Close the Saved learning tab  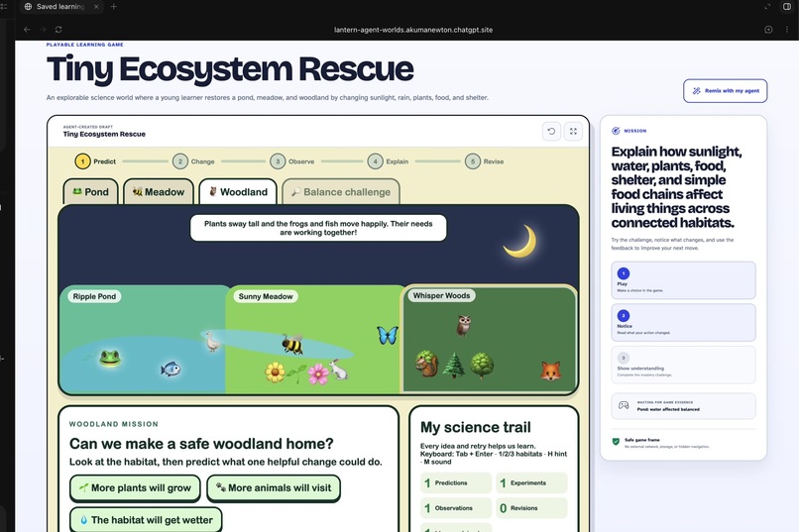(x=96, y=7)
